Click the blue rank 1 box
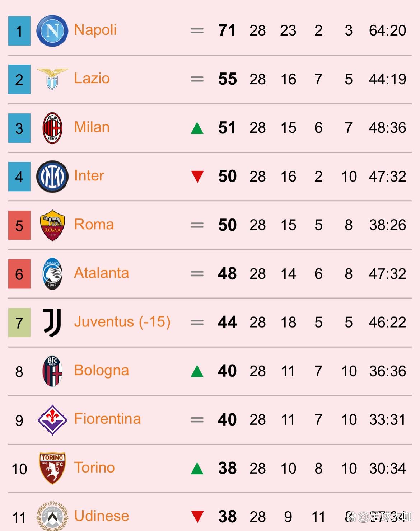The height and width of the screenshot is (531, 420). (x=19, y=31)
